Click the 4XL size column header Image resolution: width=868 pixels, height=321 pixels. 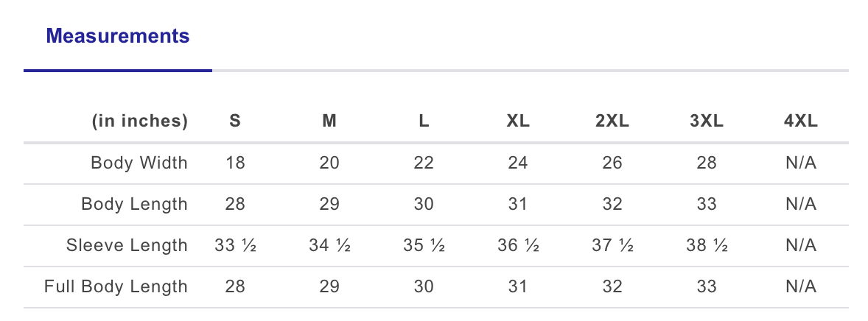pos(801,121)
